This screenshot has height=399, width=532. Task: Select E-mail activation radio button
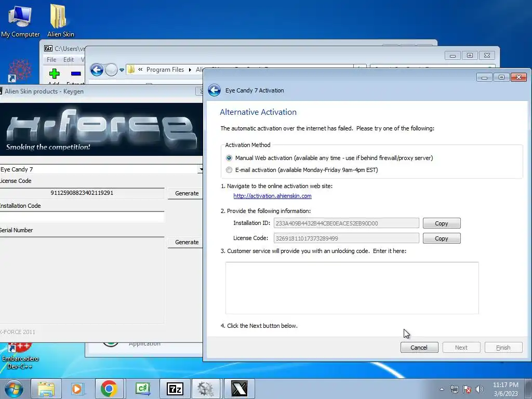tap(229, 170)
